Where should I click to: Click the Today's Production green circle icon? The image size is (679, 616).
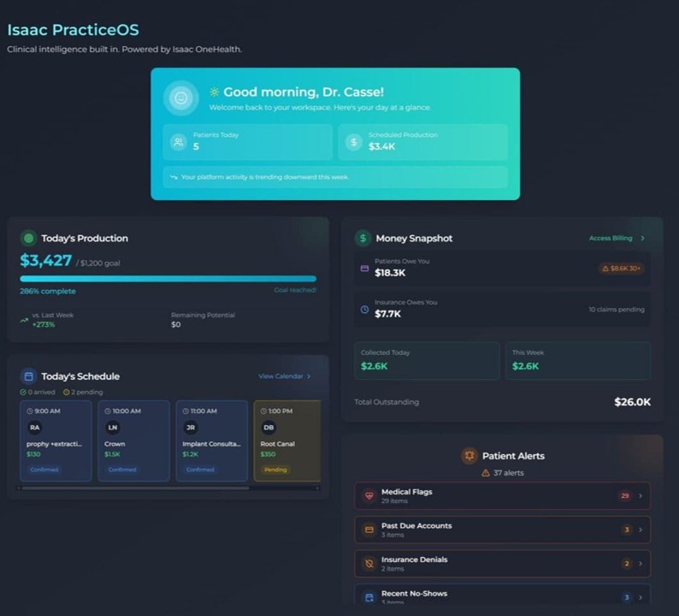click(28, 239)
